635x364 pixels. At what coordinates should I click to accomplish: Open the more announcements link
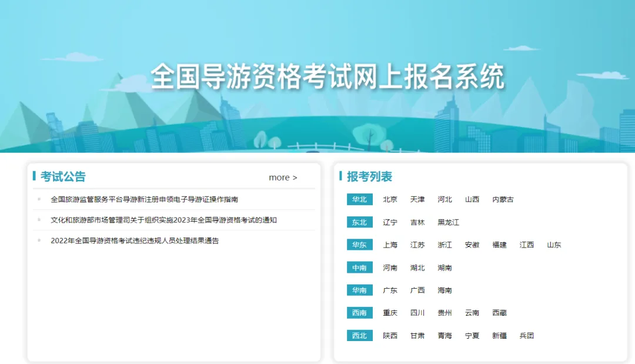[283, 178]
